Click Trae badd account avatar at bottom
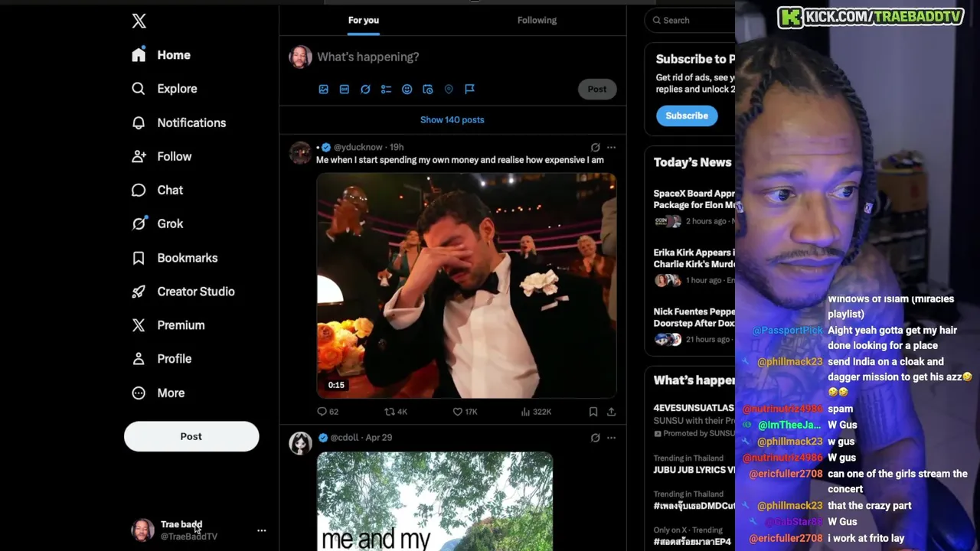 (142, 530)
